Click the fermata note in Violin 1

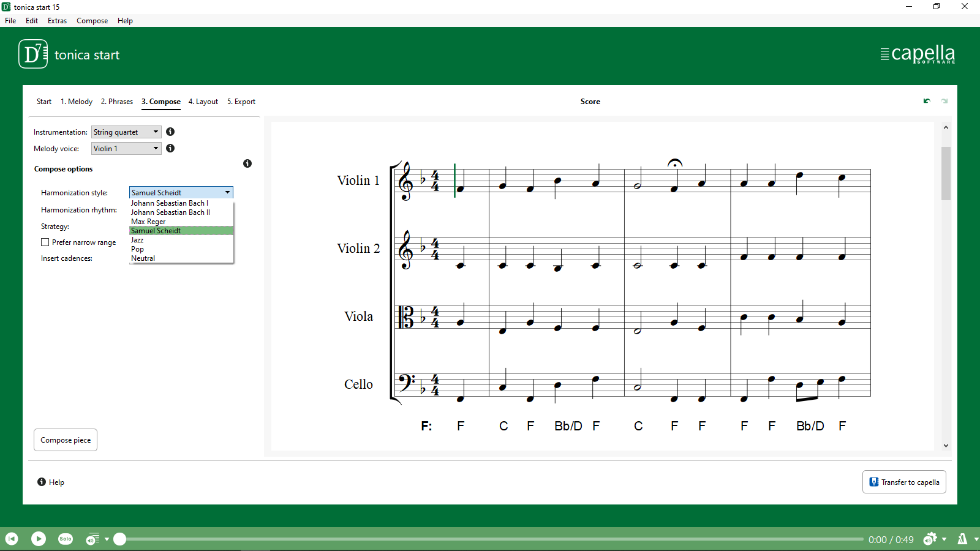[x=674, y=189]
